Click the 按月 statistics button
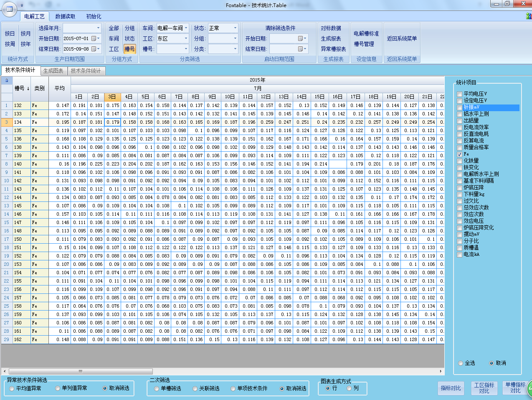This screenshot has height=400, width=532. pos(25,33)
